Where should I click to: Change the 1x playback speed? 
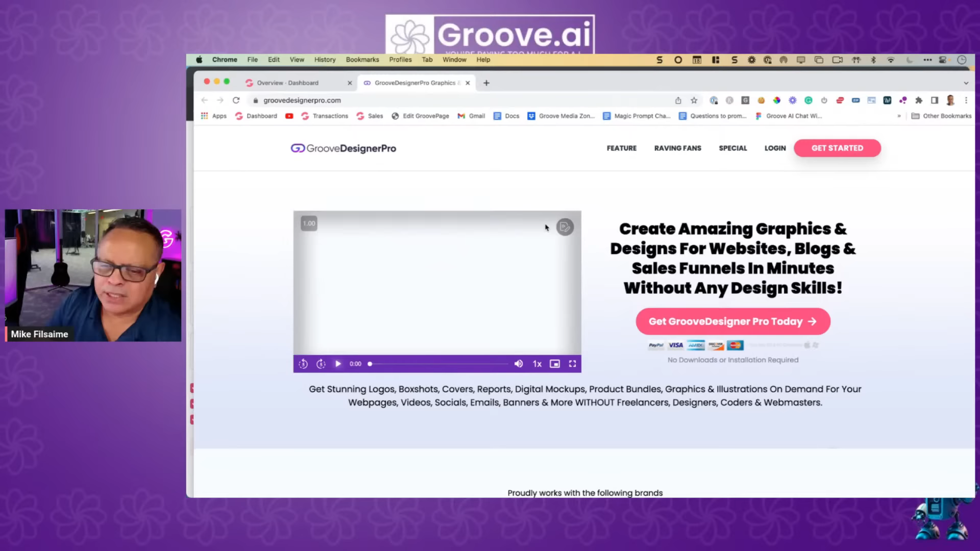tap(537, 364)
